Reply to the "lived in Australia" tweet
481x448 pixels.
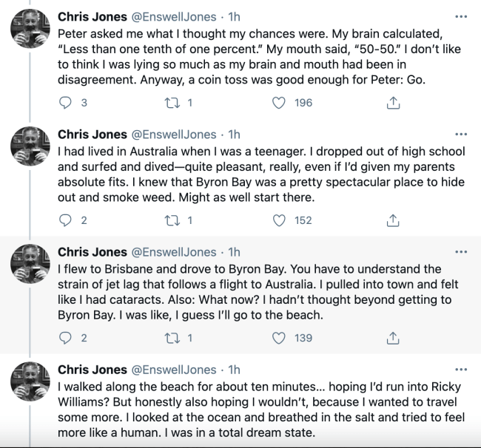tap(65, 220)
